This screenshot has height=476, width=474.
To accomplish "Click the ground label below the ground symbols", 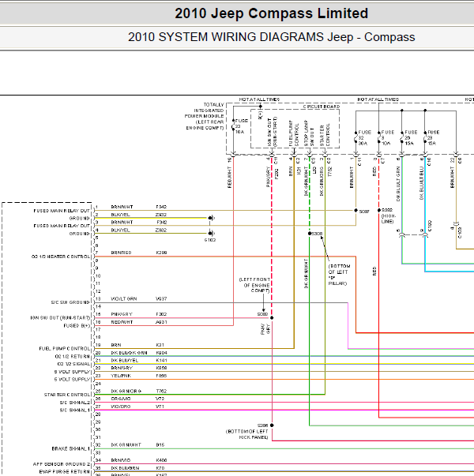I will (210, 240).
